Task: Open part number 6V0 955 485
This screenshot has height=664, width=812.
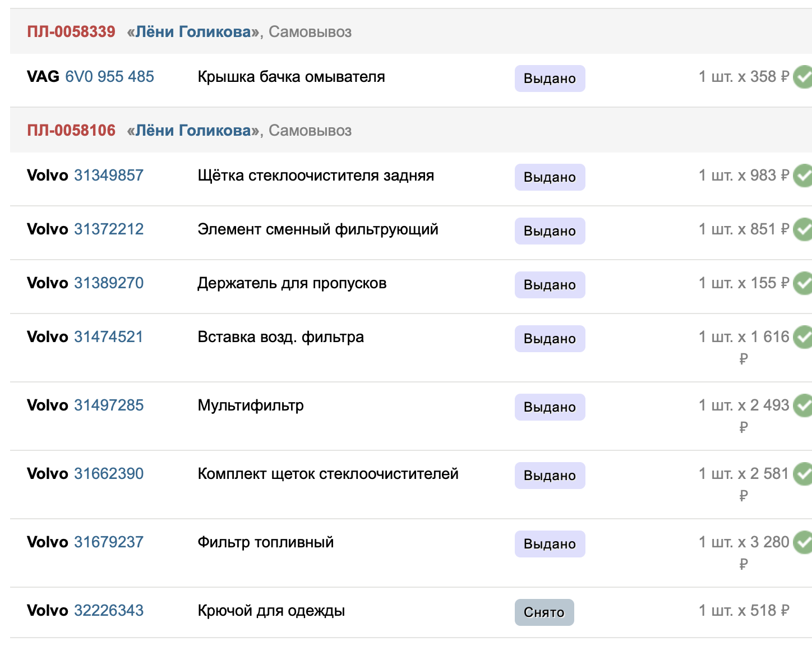Action: (x=109, y=77)
